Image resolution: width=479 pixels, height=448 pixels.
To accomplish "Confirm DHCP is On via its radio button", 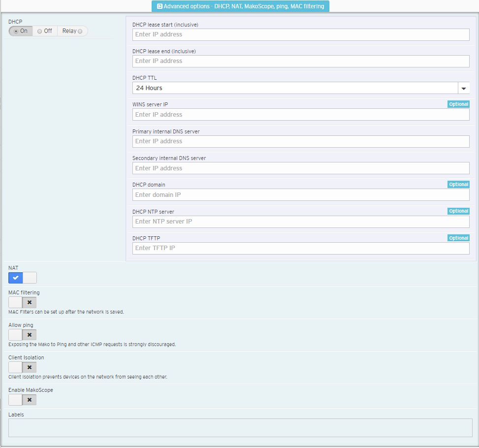I will [x=15, y=31].
